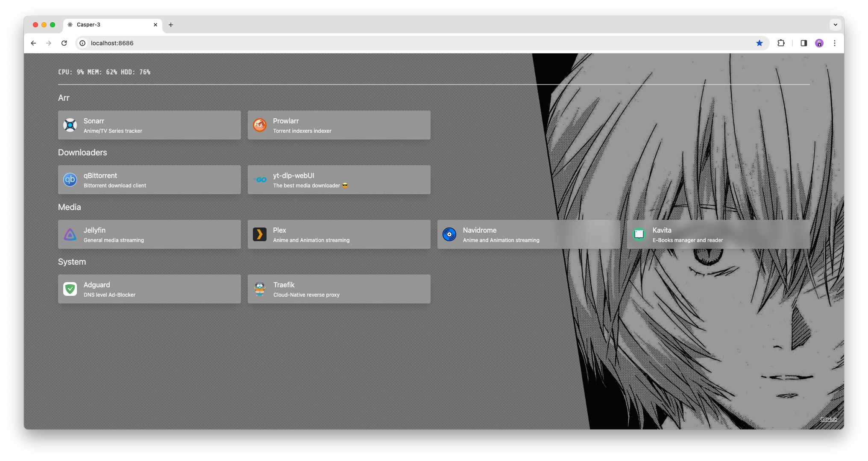The height and width of the screenshot is (461, 868).
Task: Open the yt-dlp-webUI service card
Action: 339,180
